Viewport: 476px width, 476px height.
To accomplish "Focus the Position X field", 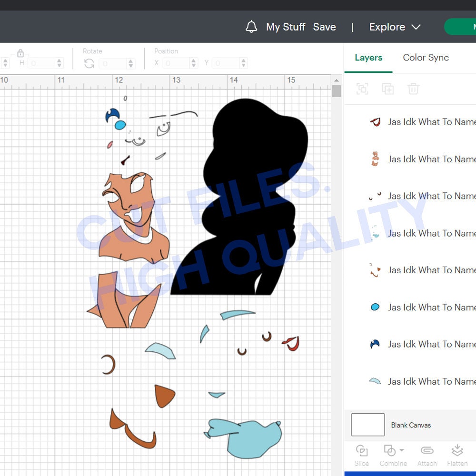I will pos(176,63).
